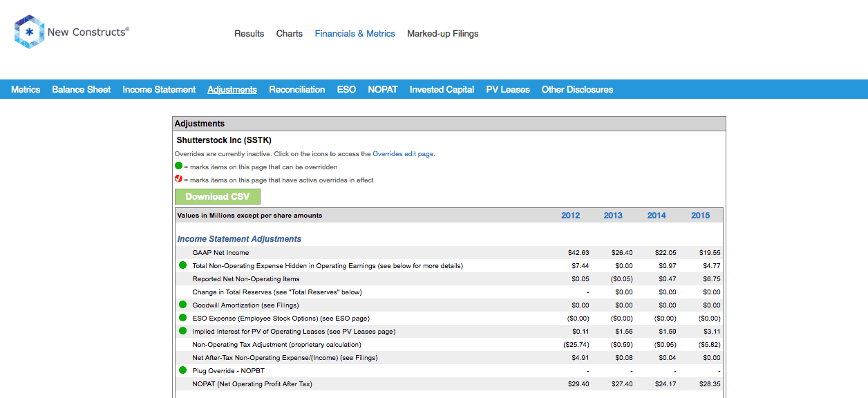Viewport: 868px width, 398px height.
Task: Click the Shutterstock Inc (SSTK) company title
Action: coord(224,140)
